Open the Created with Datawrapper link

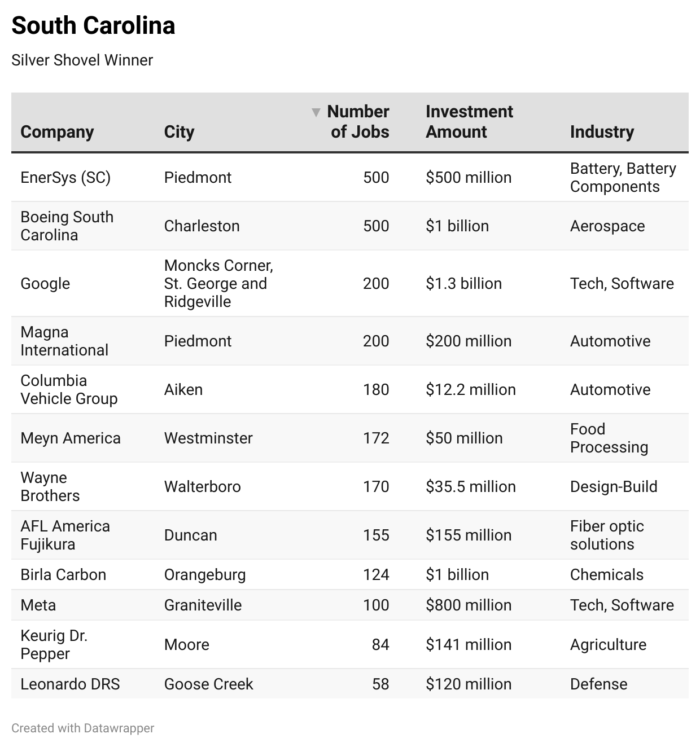point(82,728)
